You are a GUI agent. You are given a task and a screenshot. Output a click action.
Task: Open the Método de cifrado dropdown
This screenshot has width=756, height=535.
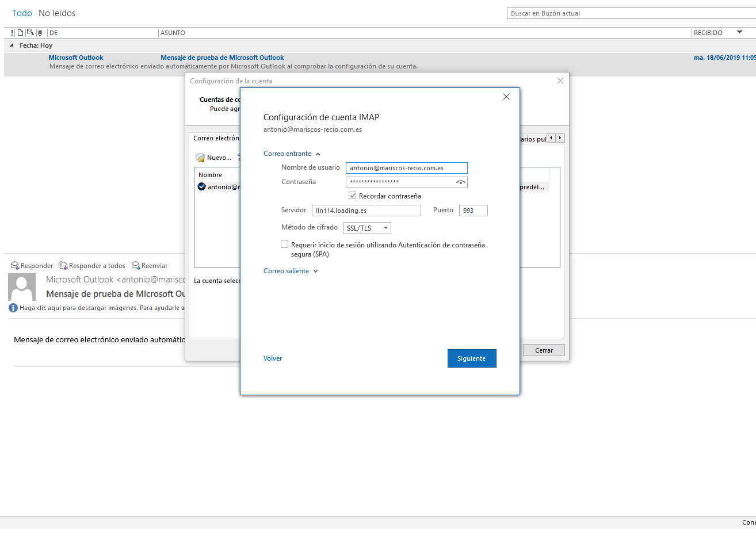(367, 228)
